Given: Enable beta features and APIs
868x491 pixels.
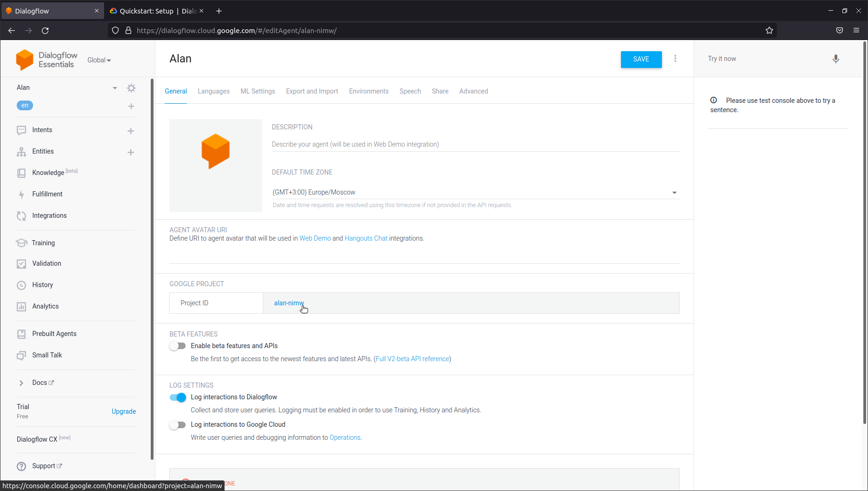Looking at the screenshot, I should coord(177,346).
